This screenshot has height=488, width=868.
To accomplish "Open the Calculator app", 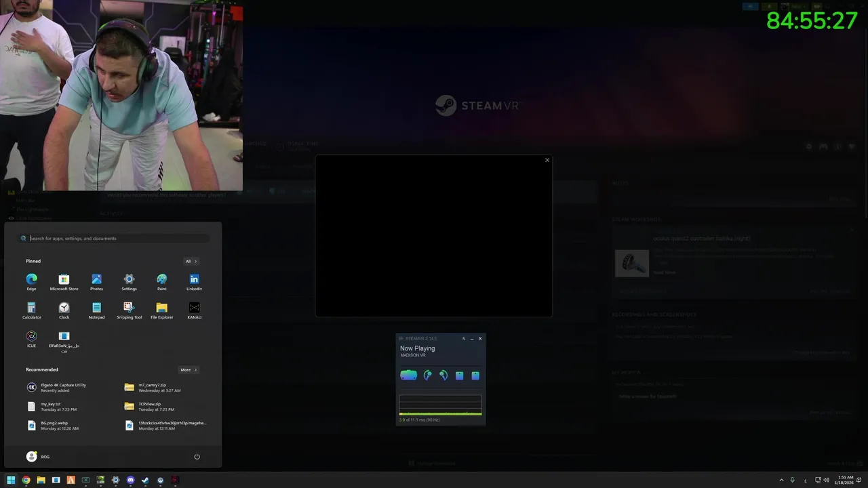I will (x=31, y=310).
